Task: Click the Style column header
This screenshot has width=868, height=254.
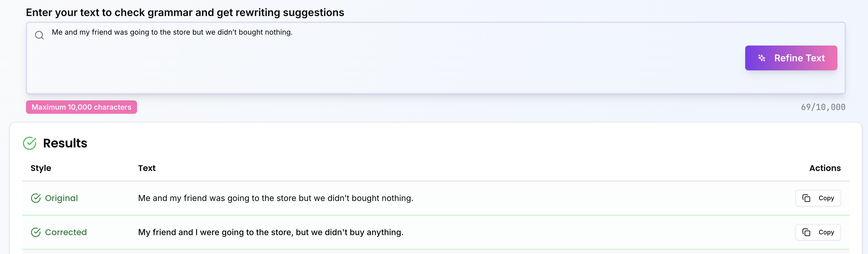Action: click(x=41, y=168)
